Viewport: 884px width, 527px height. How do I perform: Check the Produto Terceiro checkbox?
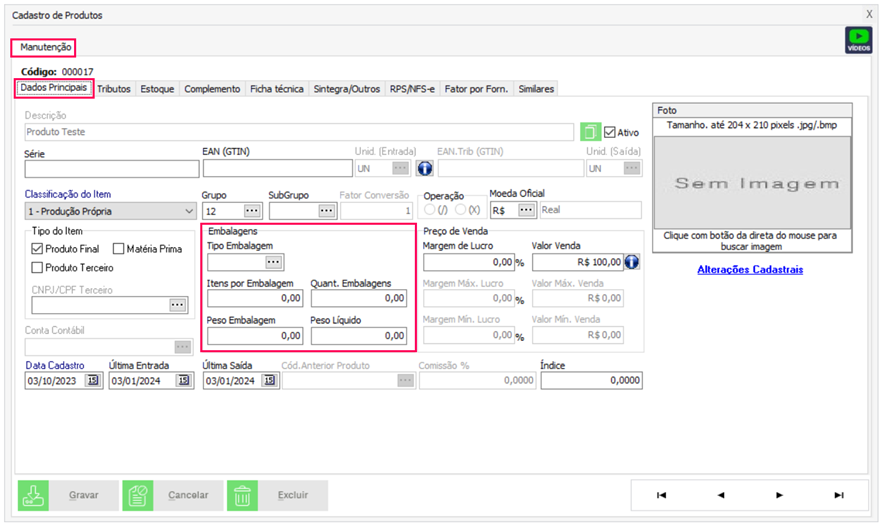(38, 268)
